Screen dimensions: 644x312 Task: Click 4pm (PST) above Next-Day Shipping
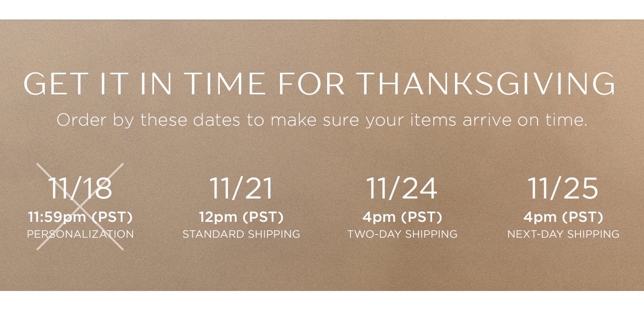pos(563,217)
